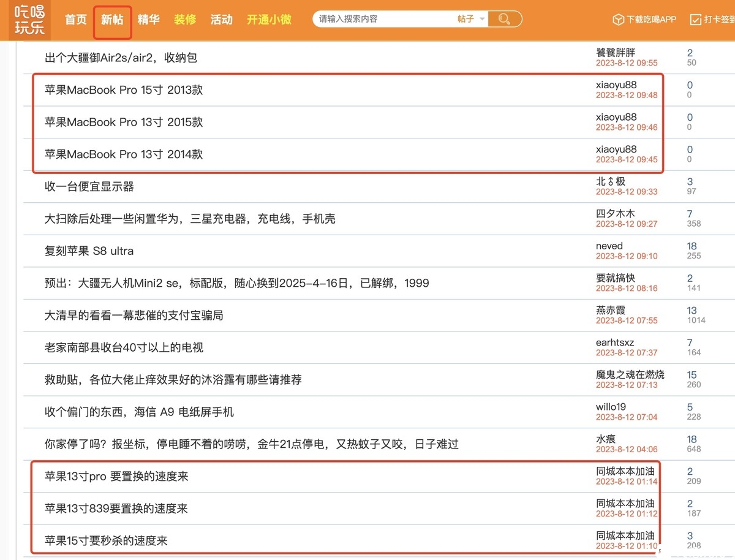
Task: View author 燕赤霞 profile
Action: 611,310
